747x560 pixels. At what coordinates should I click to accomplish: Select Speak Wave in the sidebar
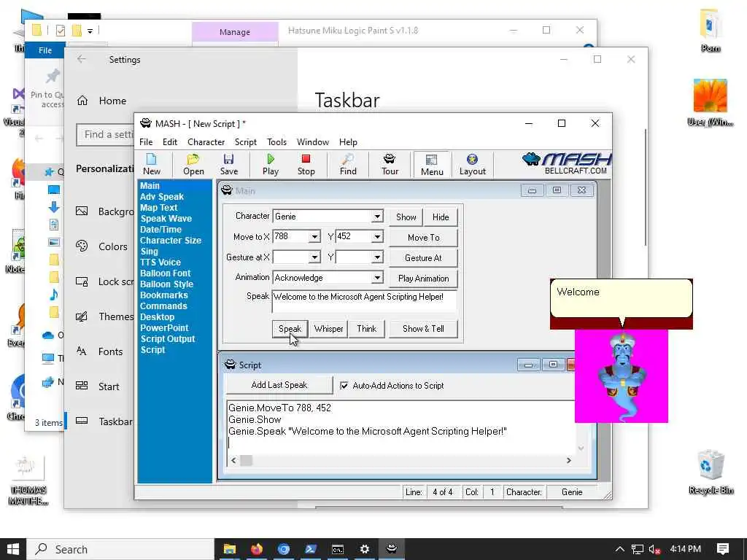(x=166, y=219)
